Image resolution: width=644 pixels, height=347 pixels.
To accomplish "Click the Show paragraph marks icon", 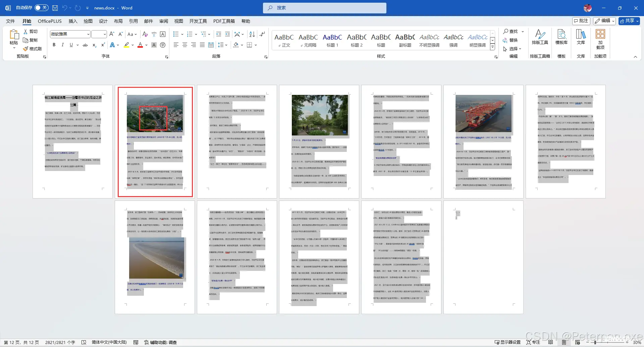I will tap(262, 34).
